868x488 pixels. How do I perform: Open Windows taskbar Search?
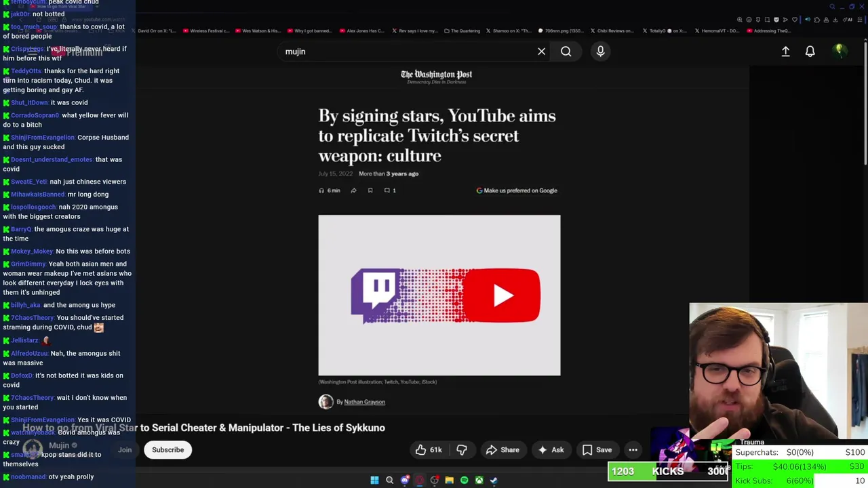(x=389, y=481)
